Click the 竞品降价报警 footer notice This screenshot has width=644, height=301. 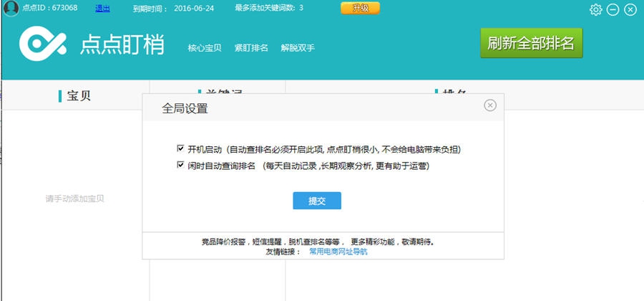(317, 242)
